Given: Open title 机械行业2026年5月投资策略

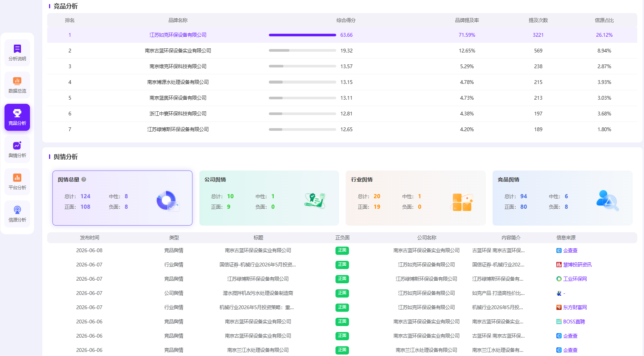Looking at the screenshot, I should click(x=257, y=308).
